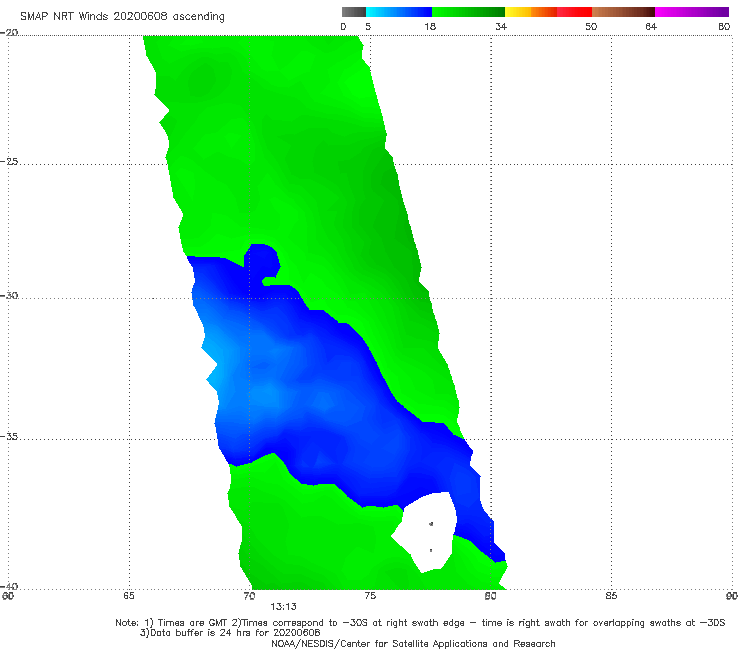Click the note line starting "Note: 1) Times are GMT"
This screenshot has width=740, height=650.
420,623
